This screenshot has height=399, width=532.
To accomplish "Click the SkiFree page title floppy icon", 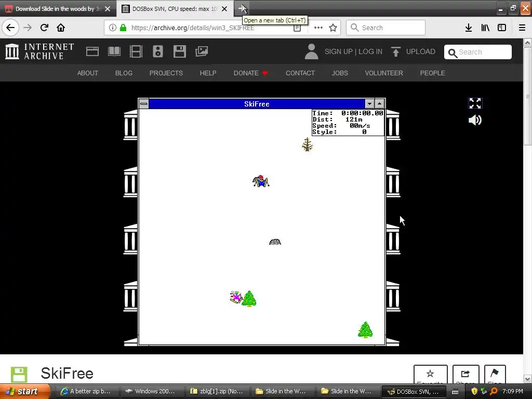I will (x=19, y=374).
